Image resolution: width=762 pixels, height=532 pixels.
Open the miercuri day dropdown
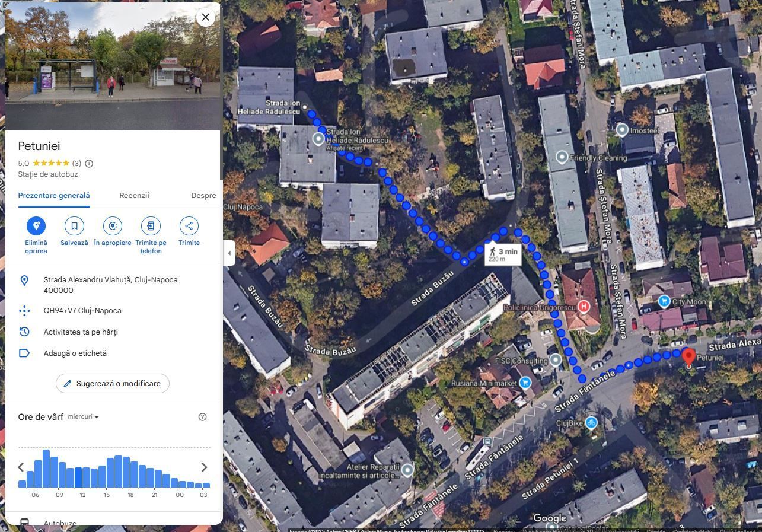coord(83,417)
